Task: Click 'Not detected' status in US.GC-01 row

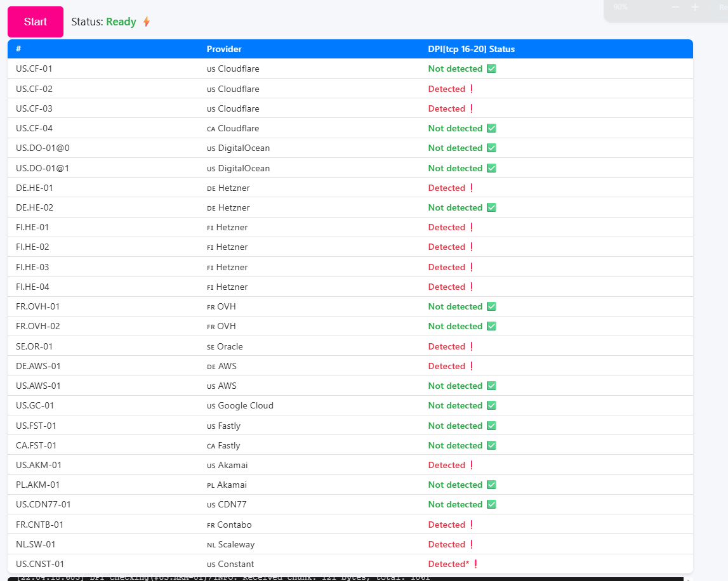Action: [456, 405]
